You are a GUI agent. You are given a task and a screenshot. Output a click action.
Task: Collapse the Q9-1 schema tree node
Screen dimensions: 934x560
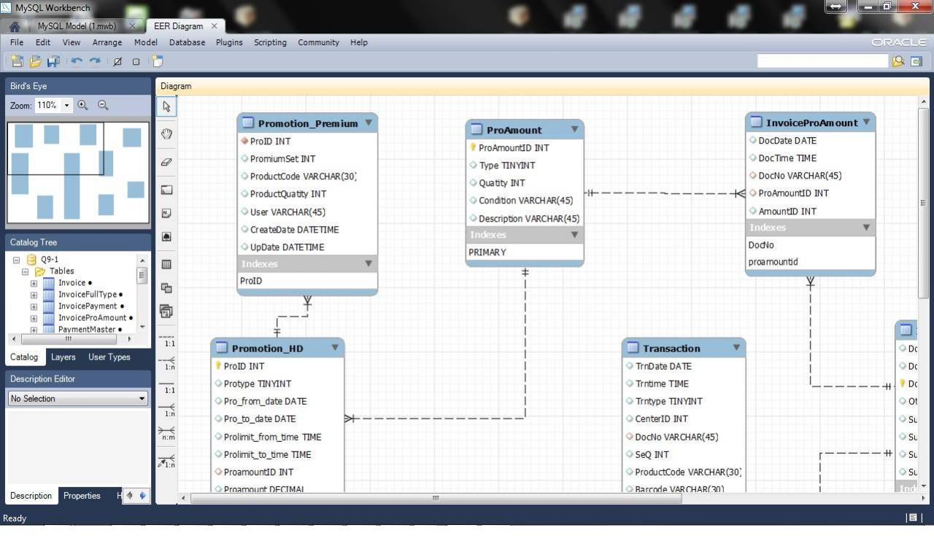tap(16, 260)
